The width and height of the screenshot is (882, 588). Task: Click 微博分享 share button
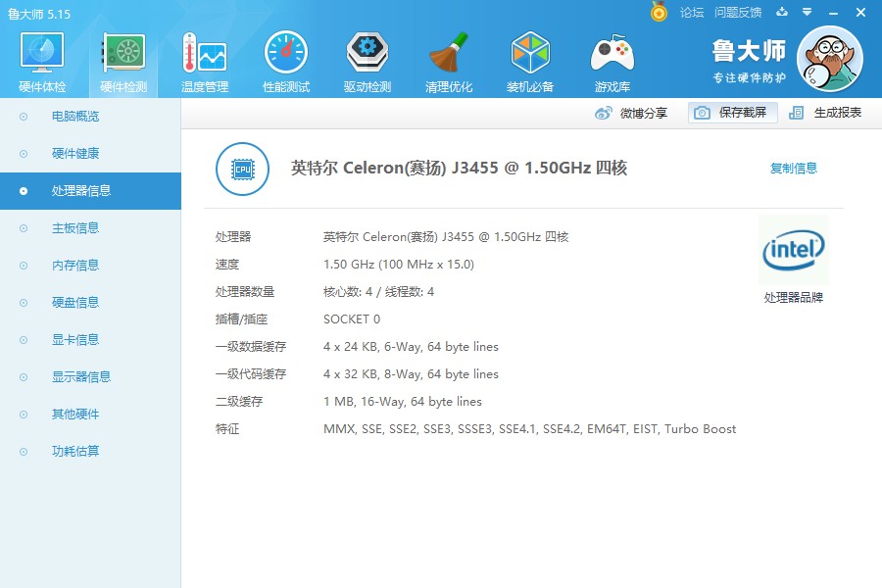tap(630, 113)
